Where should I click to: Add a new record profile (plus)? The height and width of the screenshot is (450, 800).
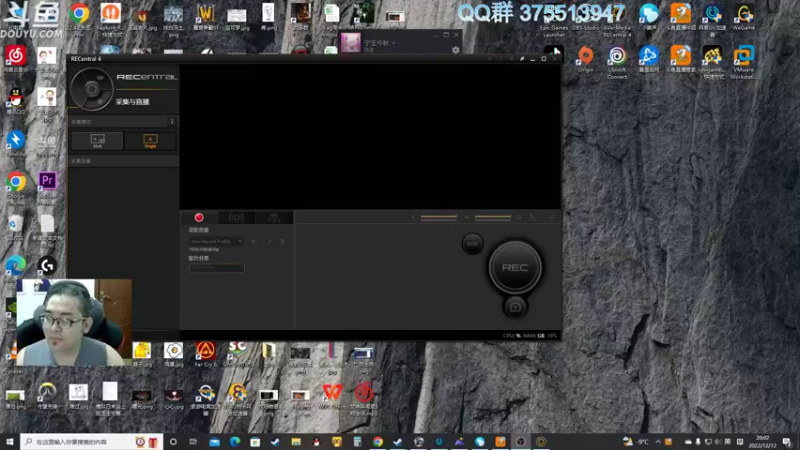click(x=253, y=241)
